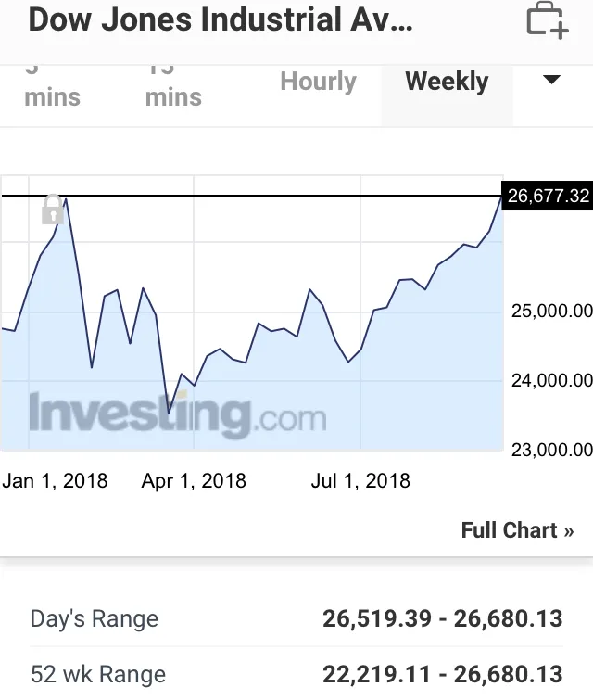Viewport: 593px width, 700px height.
Task: Tap the Apr 1, 2018 axis label
Action: click(x=194, y=480)
